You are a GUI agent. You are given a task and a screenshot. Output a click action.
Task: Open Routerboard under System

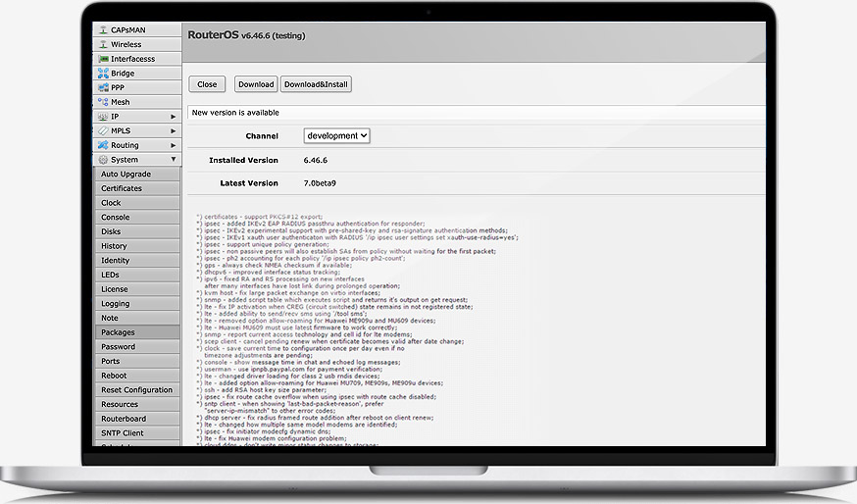click(137, 419)
